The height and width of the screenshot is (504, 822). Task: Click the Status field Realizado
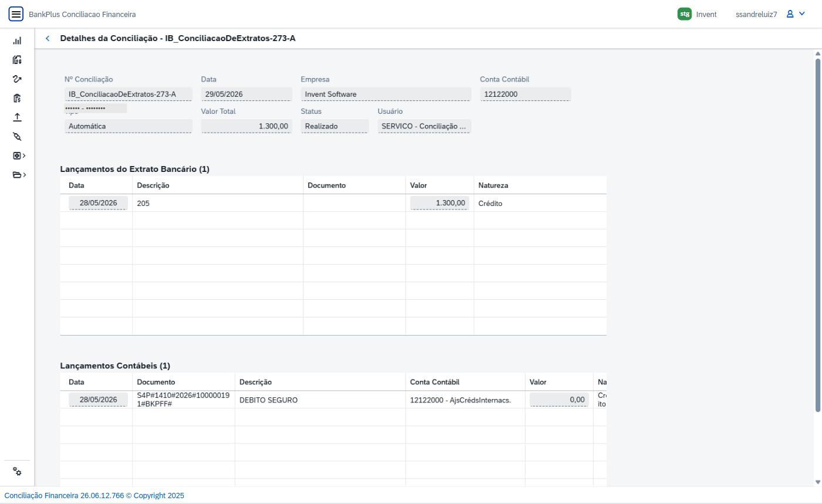(335, 126)
